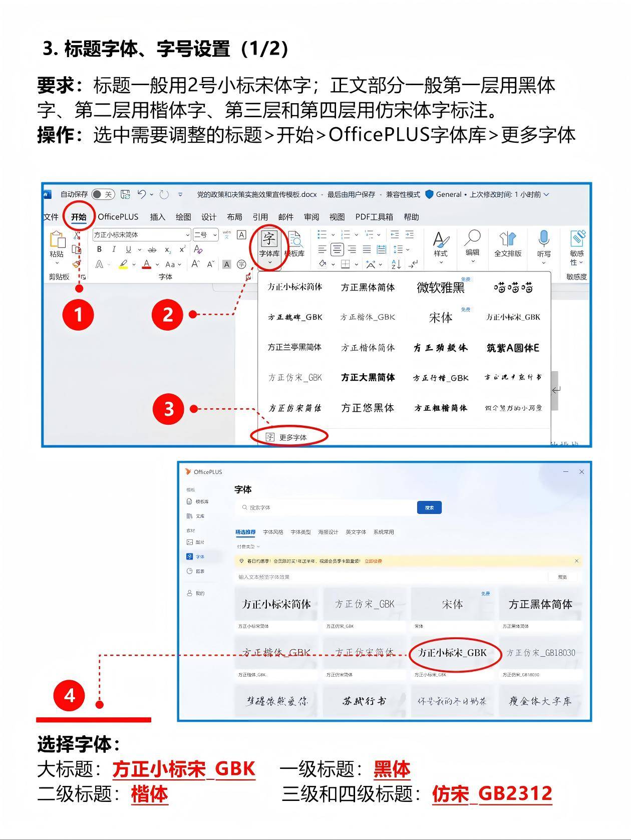
Task: Open the OfficePLUS ribbon tab
Action: click(x=118, y=217)
